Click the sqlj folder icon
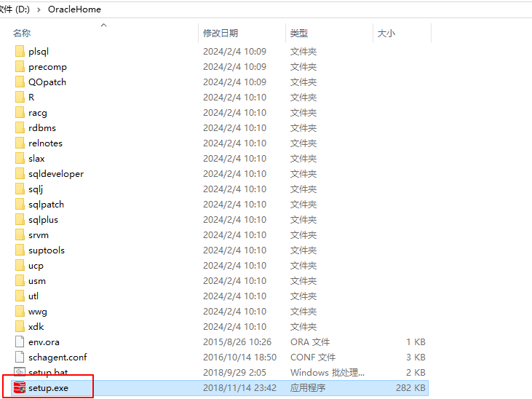The image size is (532, 399). pos(20,189)
